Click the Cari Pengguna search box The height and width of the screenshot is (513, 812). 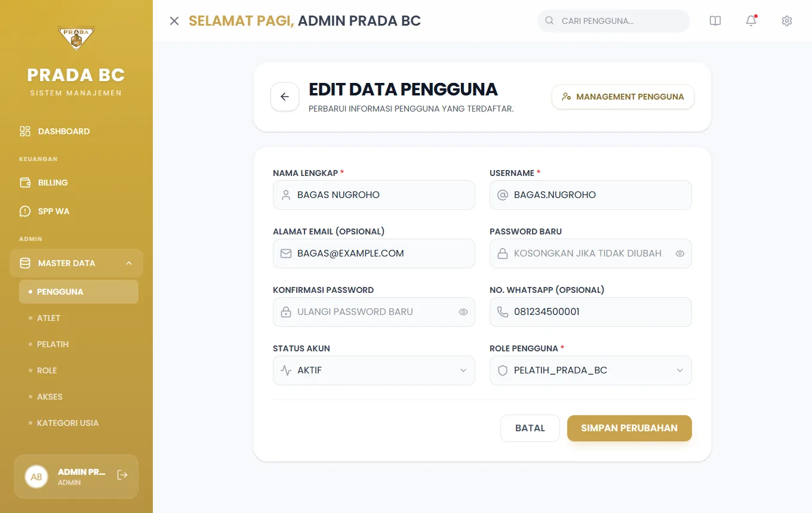[x=614, y=21]
